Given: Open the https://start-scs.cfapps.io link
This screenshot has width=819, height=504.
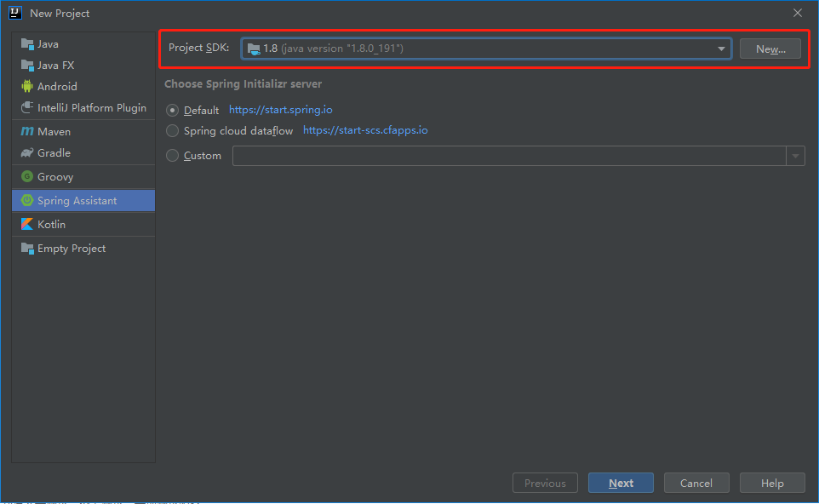Looking at the screenshot, I should pyautogui.click(x=365, y=130).
